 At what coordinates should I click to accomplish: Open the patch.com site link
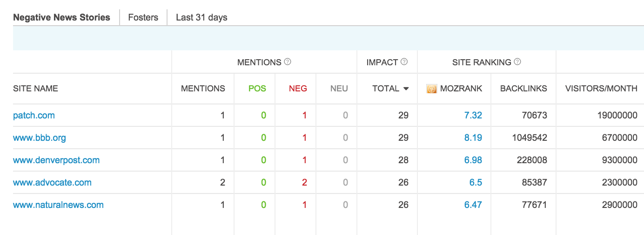pos(34,115)
